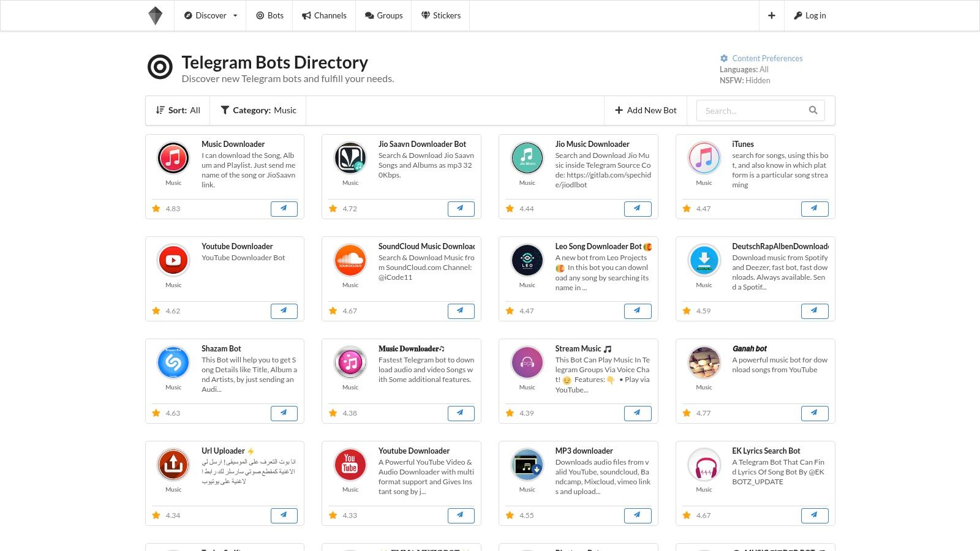Open Telegram for Leo Song Downloader Bot
980x551 pixels.
(638, 311)
